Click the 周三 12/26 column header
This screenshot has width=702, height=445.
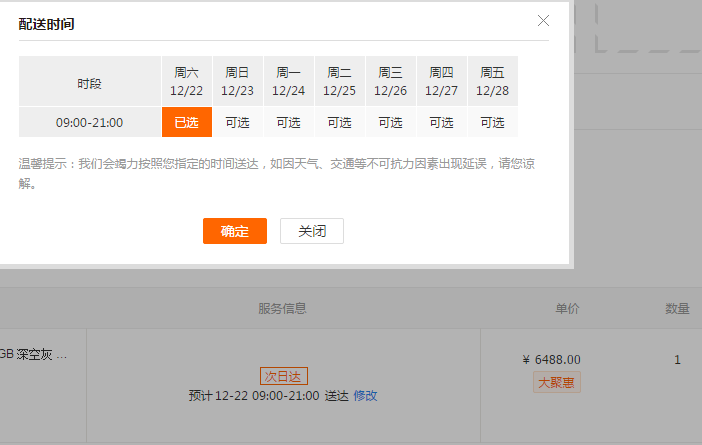pyautogui.click(x=390, y=81)
